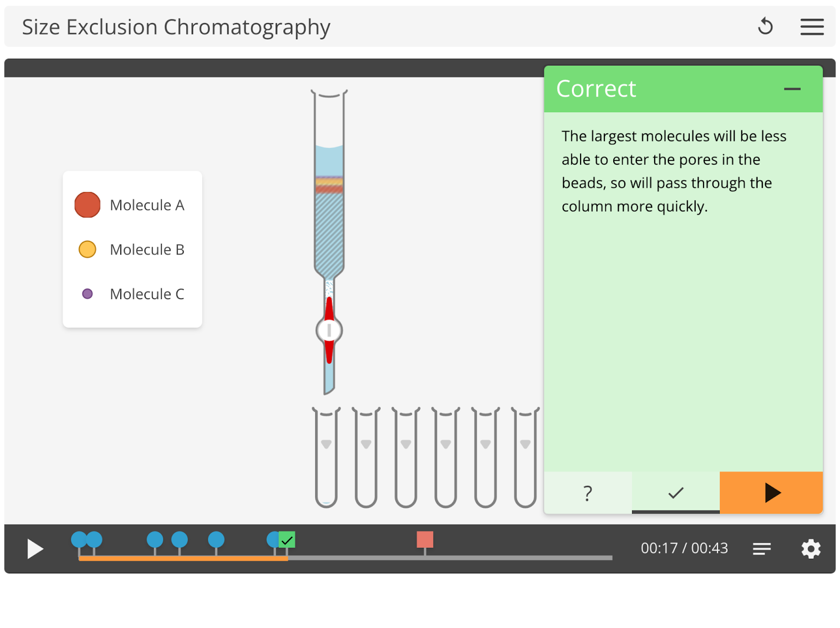
Task: Click the first blue timeline marker
Action: (x=79, y=539)
